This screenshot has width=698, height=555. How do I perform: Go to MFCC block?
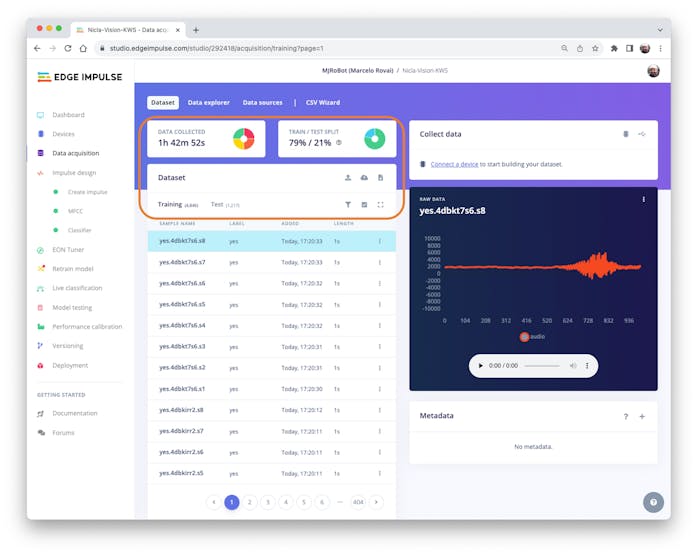(75, 211)
